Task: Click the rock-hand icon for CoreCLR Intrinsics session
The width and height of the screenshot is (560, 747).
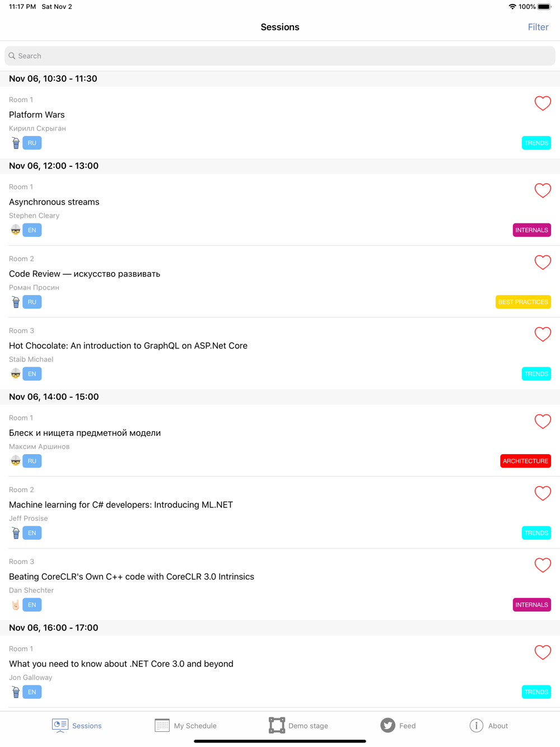Action: pos(16,605)
